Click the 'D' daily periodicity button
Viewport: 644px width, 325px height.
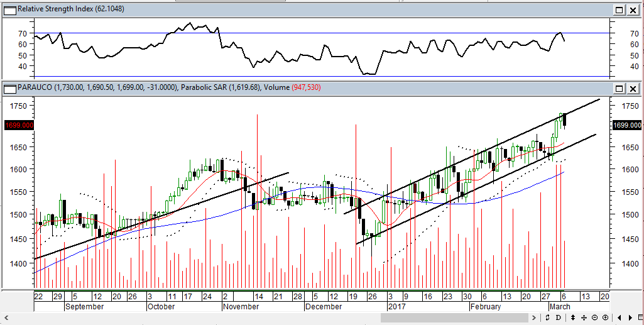coord(558,317)
